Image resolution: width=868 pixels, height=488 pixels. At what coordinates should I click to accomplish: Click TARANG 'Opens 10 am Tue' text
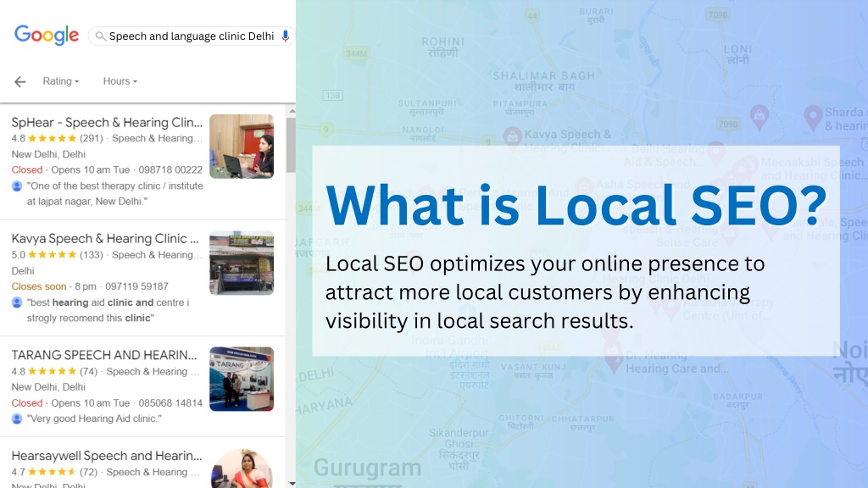[90, 402]
